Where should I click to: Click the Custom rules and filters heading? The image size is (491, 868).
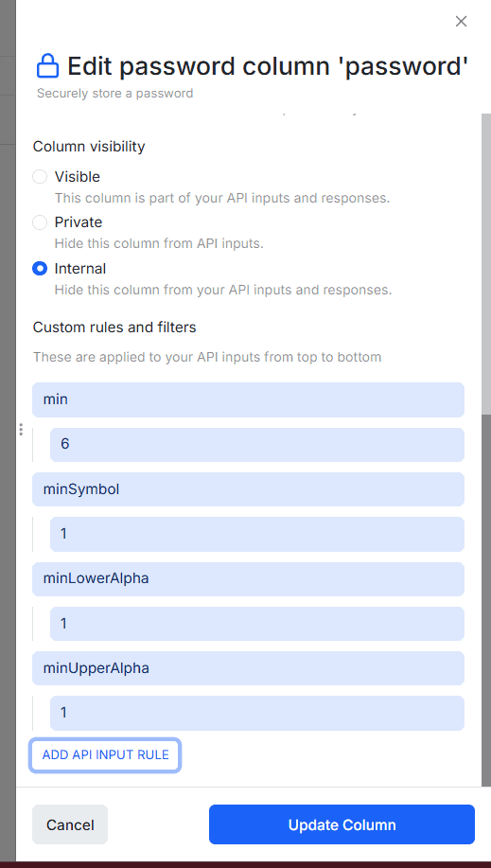114,328
